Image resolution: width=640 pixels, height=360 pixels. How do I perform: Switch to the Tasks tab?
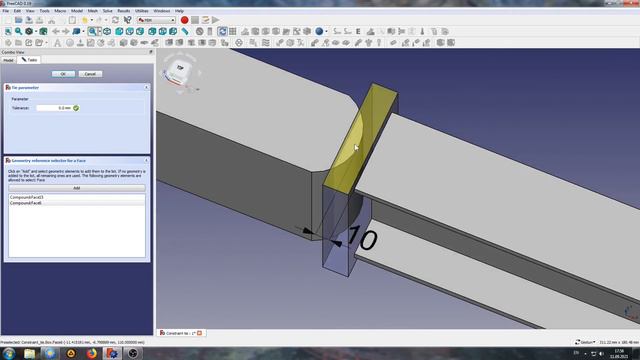coord(29,60)
